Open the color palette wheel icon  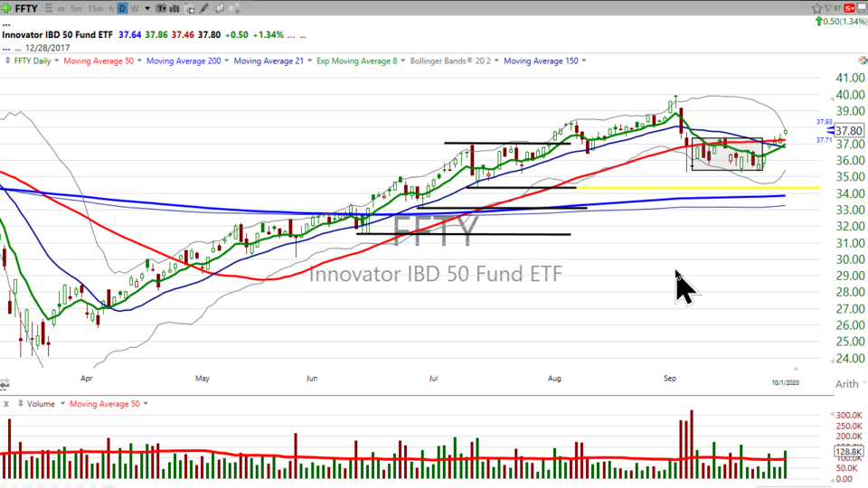[x=863, y=61]
